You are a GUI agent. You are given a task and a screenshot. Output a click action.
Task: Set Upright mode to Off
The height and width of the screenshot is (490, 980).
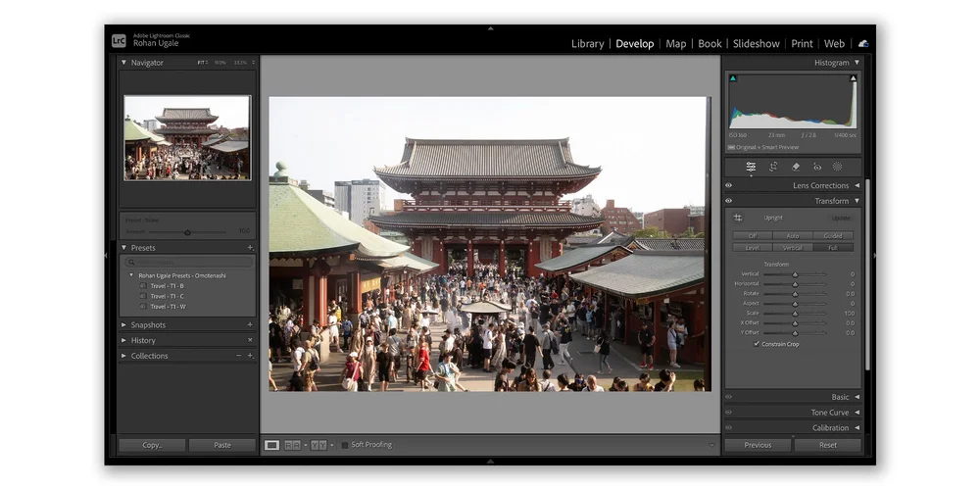[x=752, y=235]
